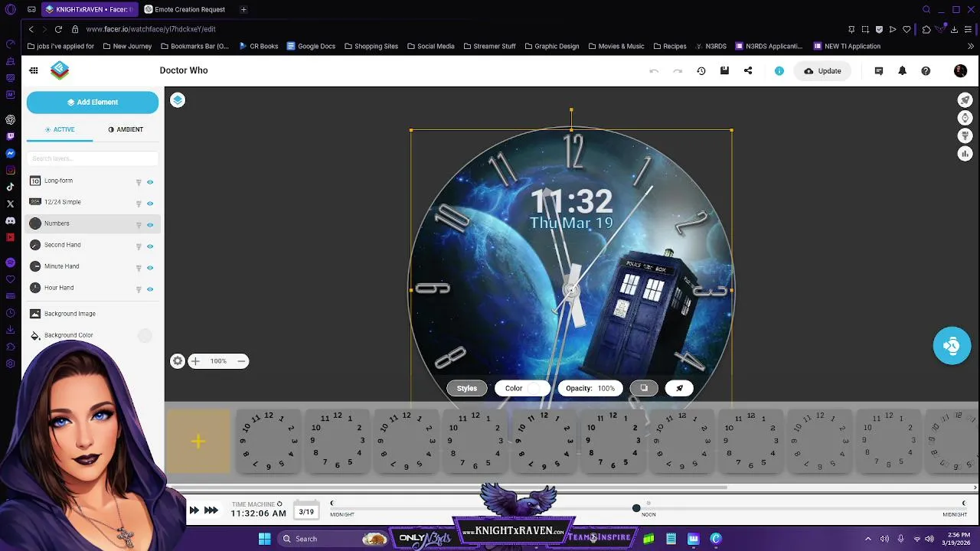Hide the Numbers layer
This screenshot has height=551, width=980.
(x=150, y=225)
